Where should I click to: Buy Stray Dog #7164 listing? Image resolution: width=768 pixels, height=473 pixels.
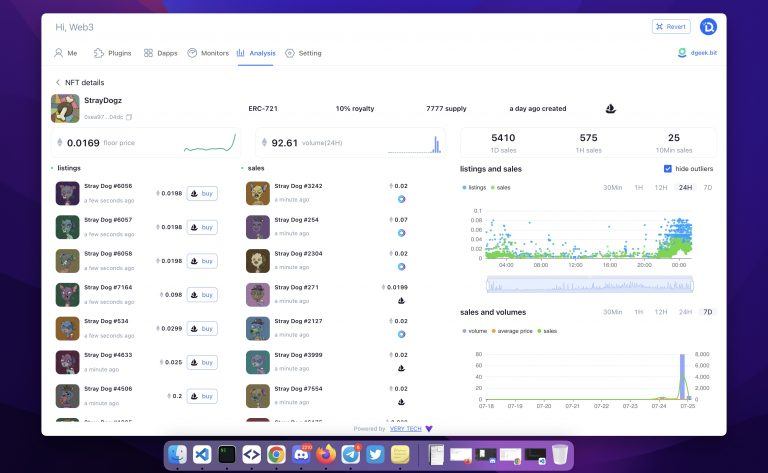[x=202, y=295]
